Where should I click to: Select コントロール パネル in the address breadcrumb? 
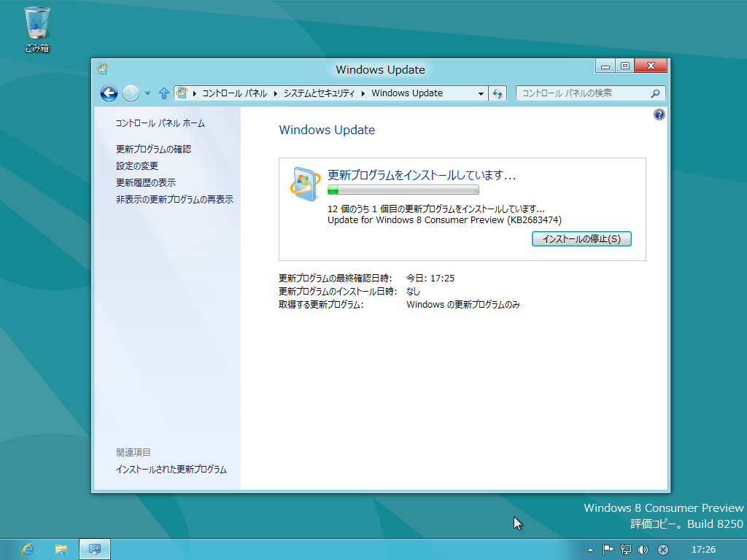coord(234,93)
